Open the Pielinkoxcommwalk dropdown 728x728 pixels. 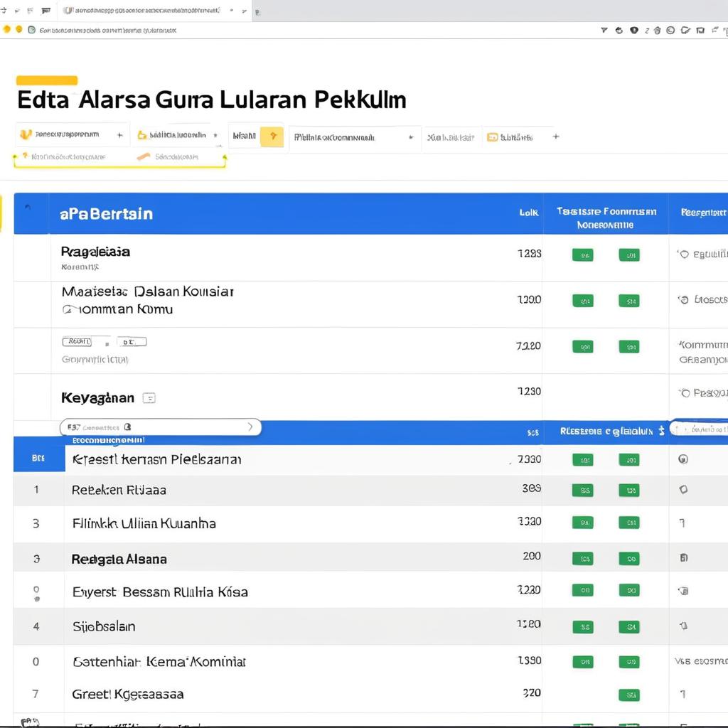pyautogui.click(x=354, y=137)
